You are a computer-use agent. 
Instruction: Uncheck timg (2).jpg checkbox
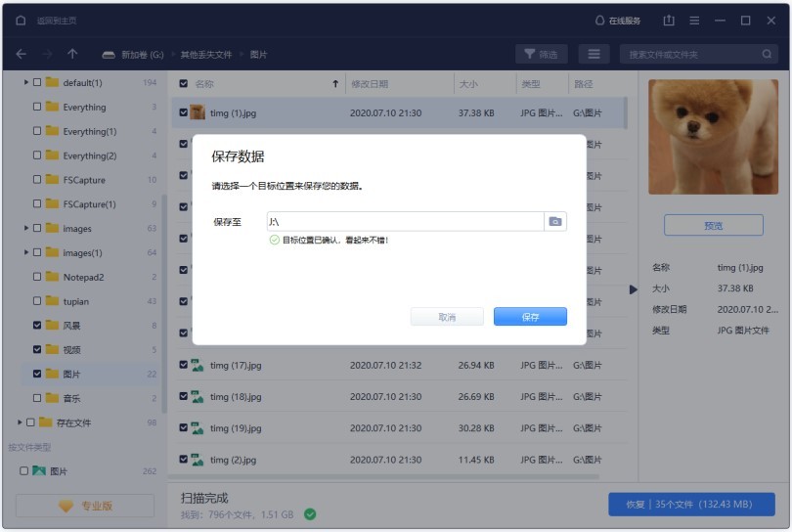pyautogui.click(x=184, y=460)
